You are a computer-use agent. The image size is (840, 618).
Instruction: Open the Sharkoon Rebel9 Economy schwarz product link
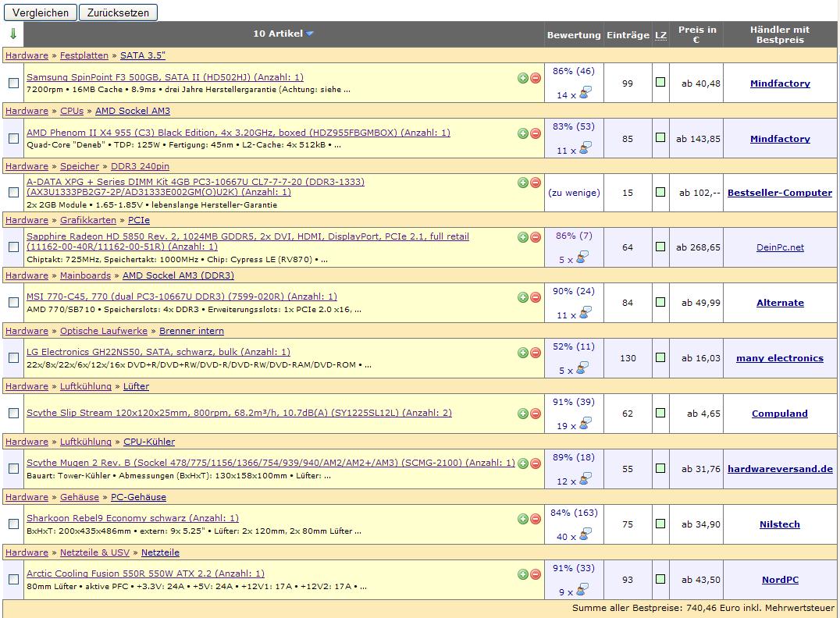[x=133, y=518]
